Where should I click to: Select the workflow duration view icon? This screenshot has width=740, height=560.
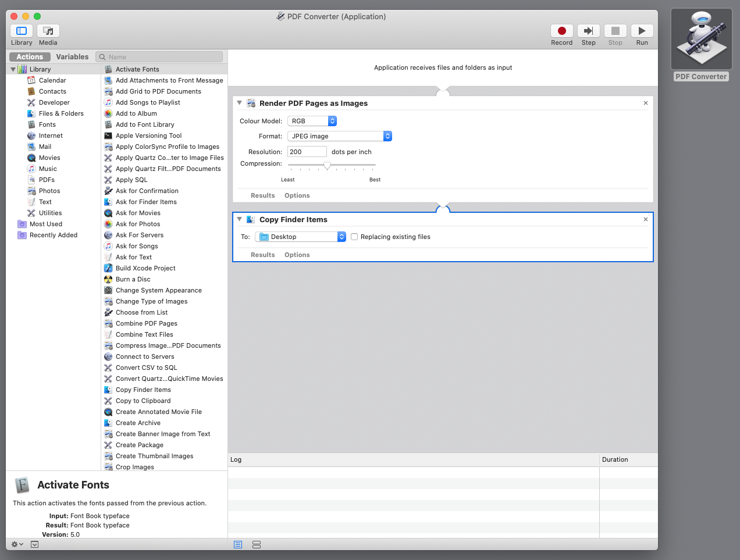[x=257, y=545]
